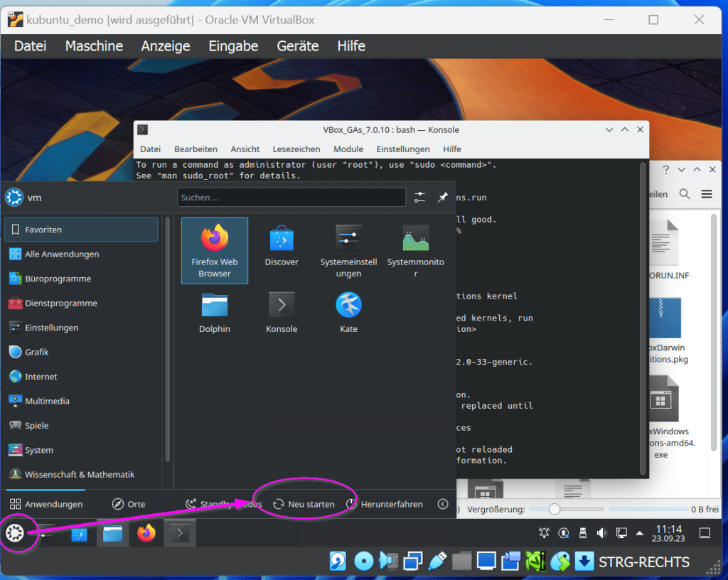Click the configure launcher sliders icon
728x580 pixels.
(419, 197)
